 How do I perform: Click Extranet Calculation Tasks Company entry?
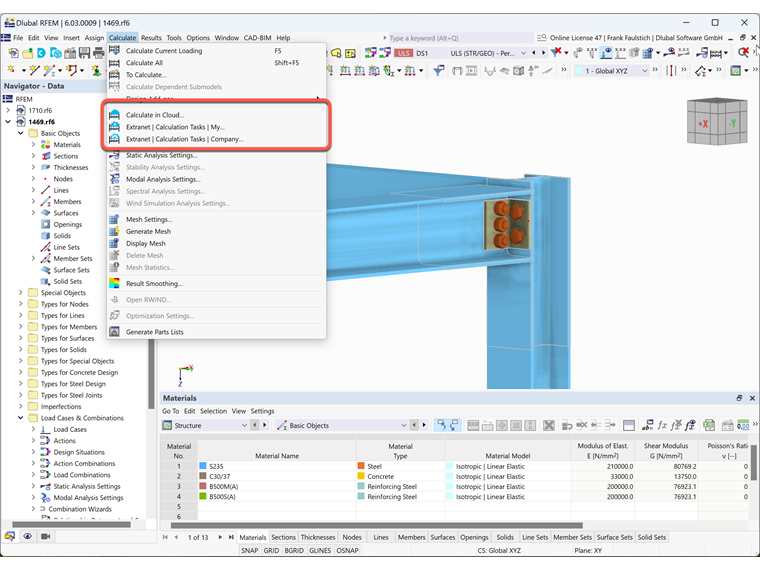tap(216, 139)
